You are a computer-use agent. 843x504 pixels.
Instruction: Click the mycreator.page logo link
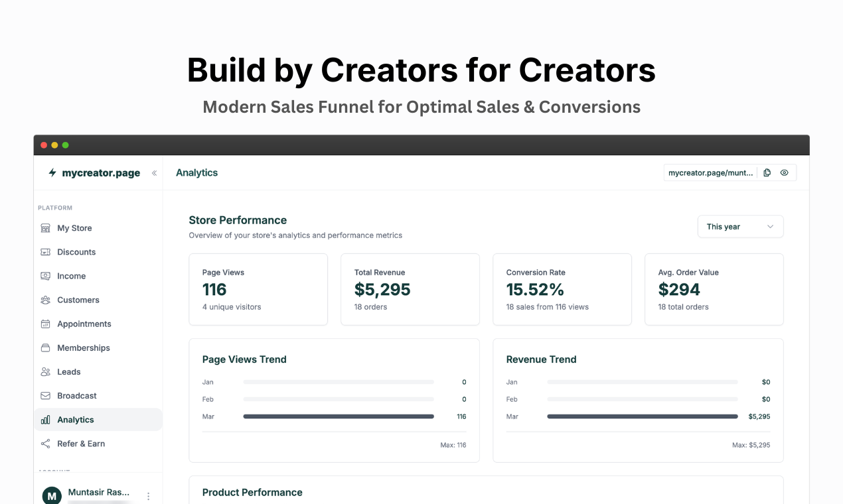click(94, 173)
